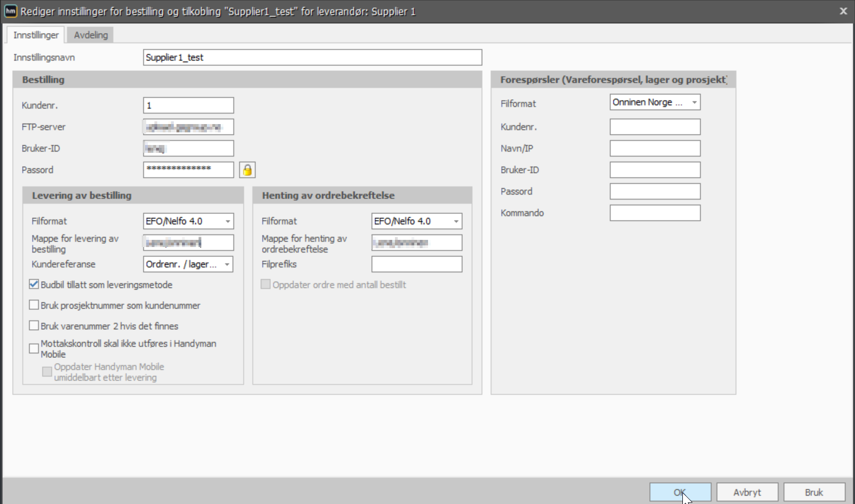This screenshot has height=504, width=855.
Task: Toggle Budbil tillatt som leveringsmetode checkbox
Action: 34,285
